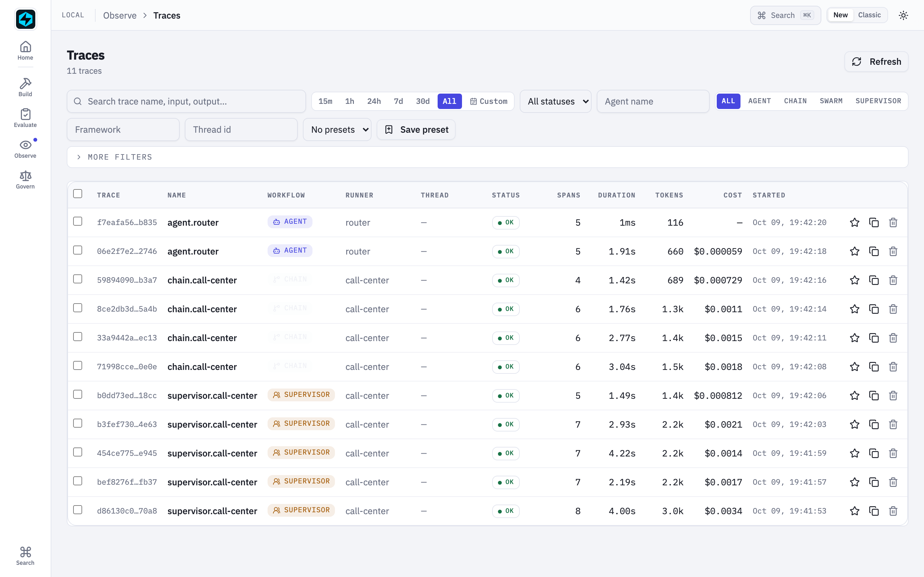The image size is (924, 577).
Task: Open the All statuses dropdown
Action: [556, 102]
